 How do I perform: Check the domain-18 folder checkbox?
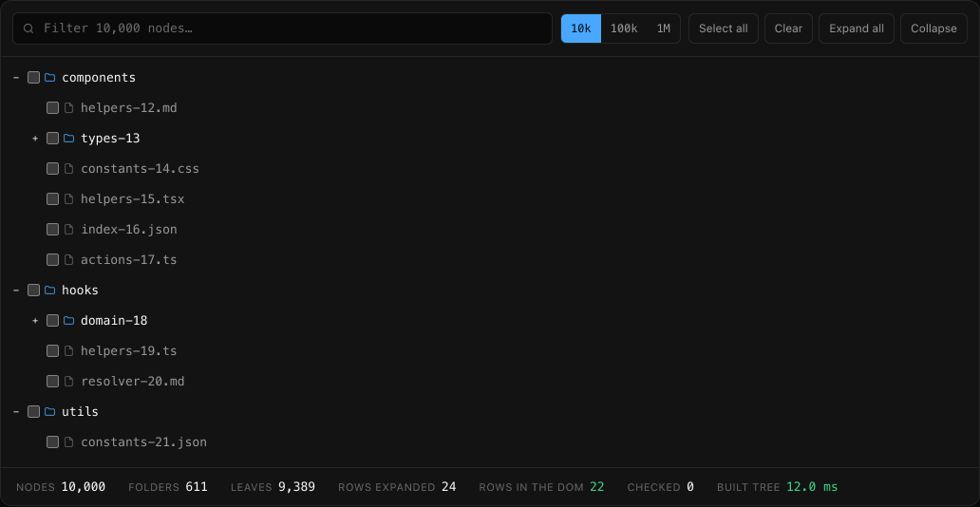tap(52, 320)
